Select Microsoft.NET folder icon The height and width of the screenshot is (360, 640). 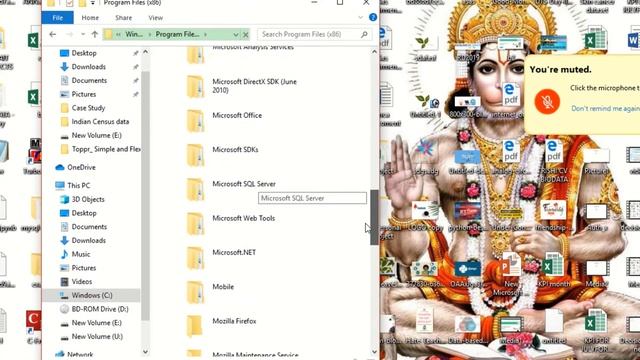pos(195,258)
